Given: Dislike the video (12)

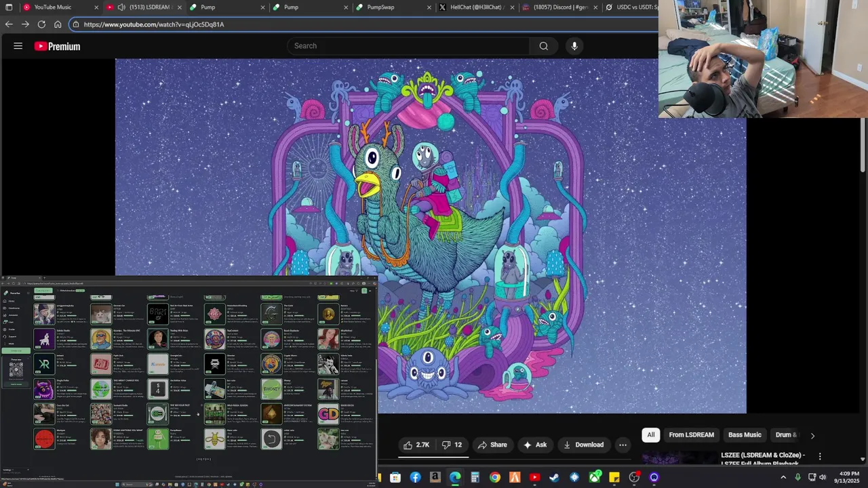Looking at the screenshot, I should 452,445.
